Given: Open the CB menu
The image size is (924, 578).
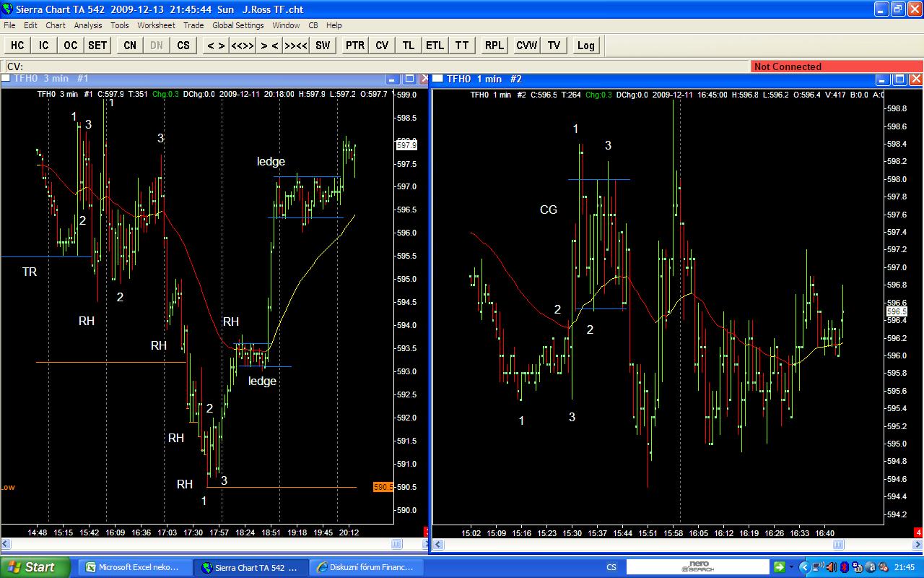Looking at the screenshot, I should tap(313, 25).
